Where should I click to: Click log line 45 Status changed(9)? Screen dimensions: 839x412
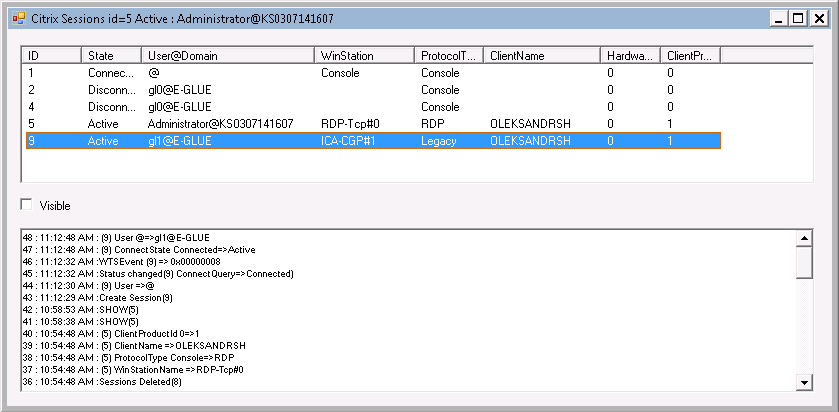click(158, 274)
